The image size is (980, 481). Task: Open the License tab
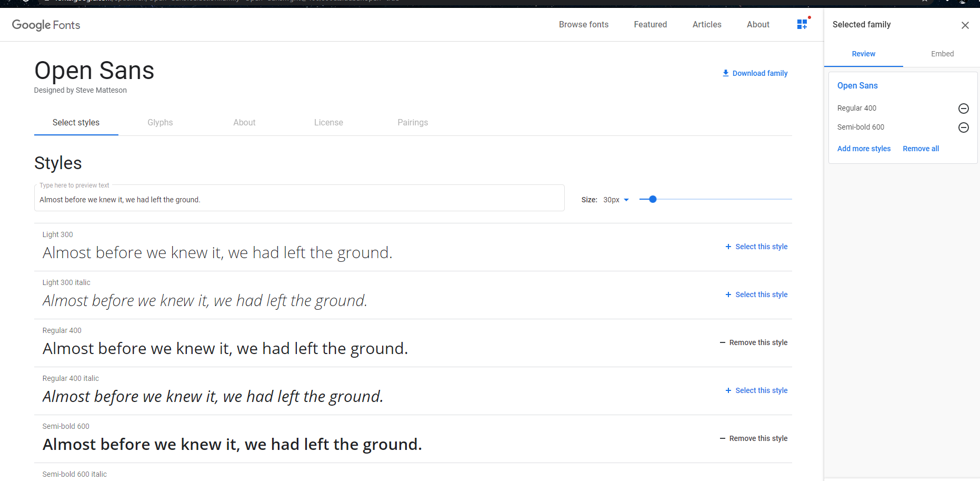[328, 122]
